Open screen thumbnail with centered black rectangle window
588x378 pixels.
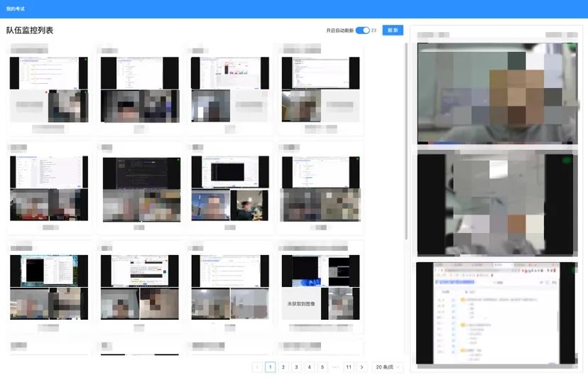point(230,172)
